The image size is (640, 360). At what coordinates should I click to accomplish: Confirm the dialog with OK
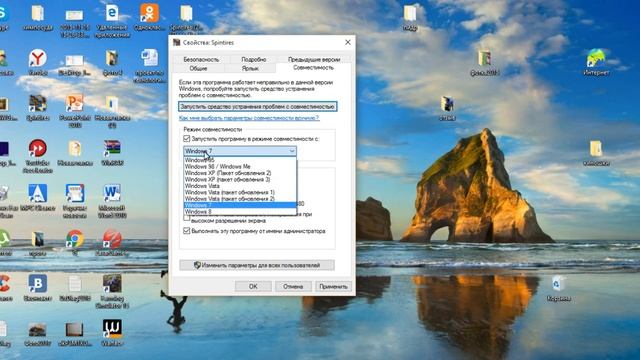[253, 287]
